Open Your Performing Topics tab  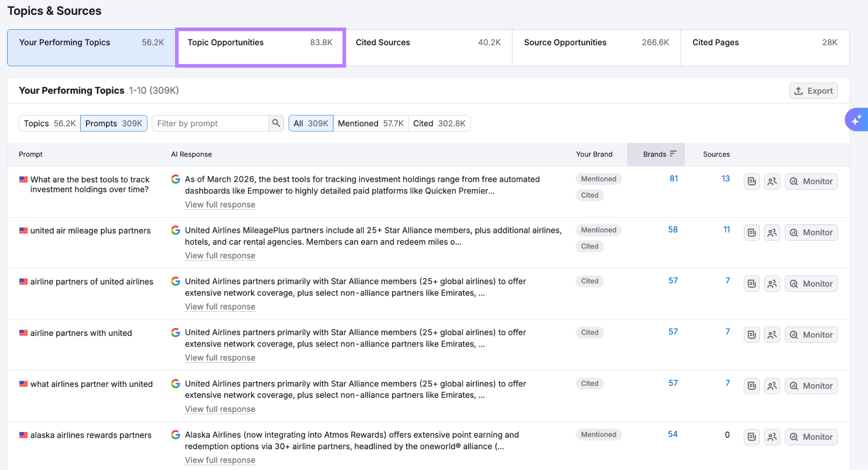click(x=92, y=48)
